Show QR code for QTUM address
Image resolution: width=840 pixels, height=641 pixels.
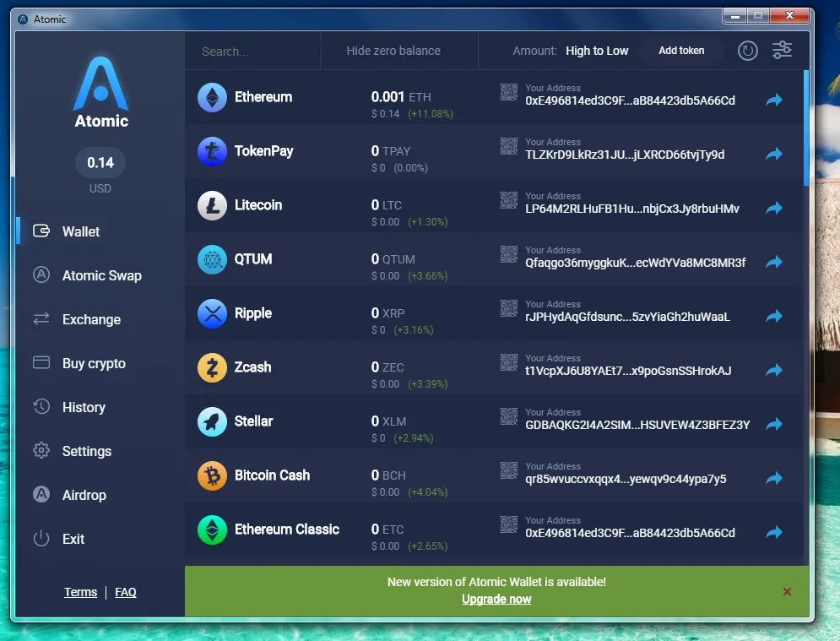click(509, 254)
